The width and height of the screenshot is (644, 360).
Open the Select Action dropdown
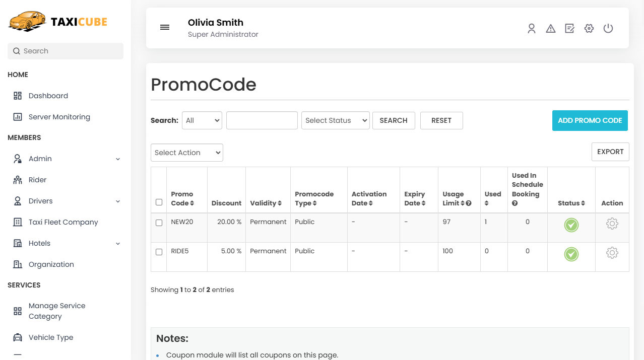click(x=186, y=153)
